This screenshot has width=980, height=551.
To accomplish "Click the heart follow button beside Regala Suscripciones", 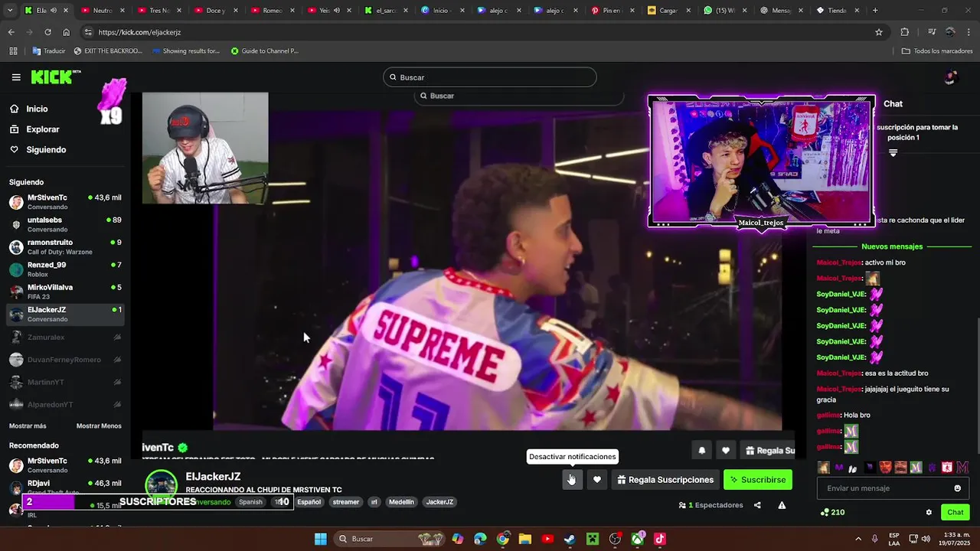I will tap(597, 480).
